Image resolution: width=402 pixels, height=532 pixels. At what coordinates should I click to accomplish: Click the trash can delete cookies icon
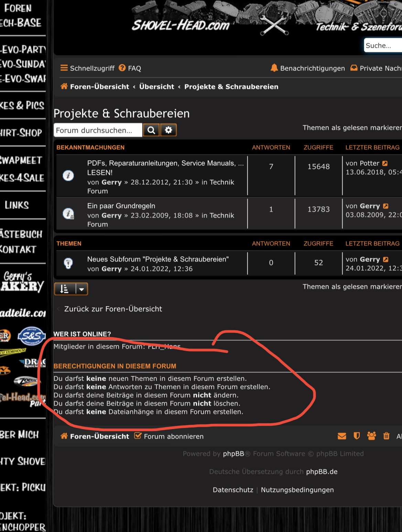coord(387,436)
